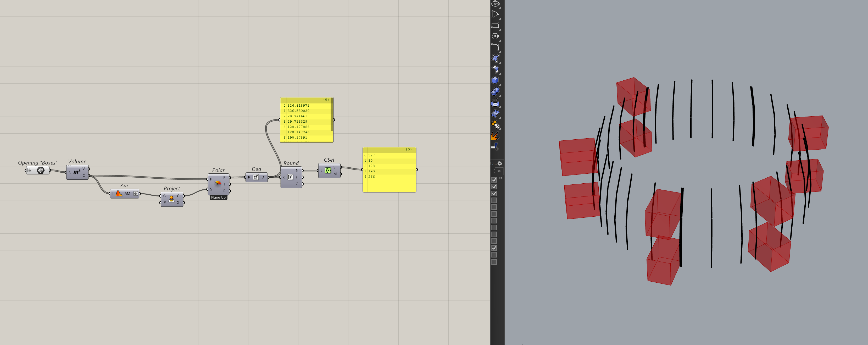Image resolution: width=868 pixels, height=345 pixels.
Task: Select the Project component icon
Action: pyautogui.click(x=171, y=199)
